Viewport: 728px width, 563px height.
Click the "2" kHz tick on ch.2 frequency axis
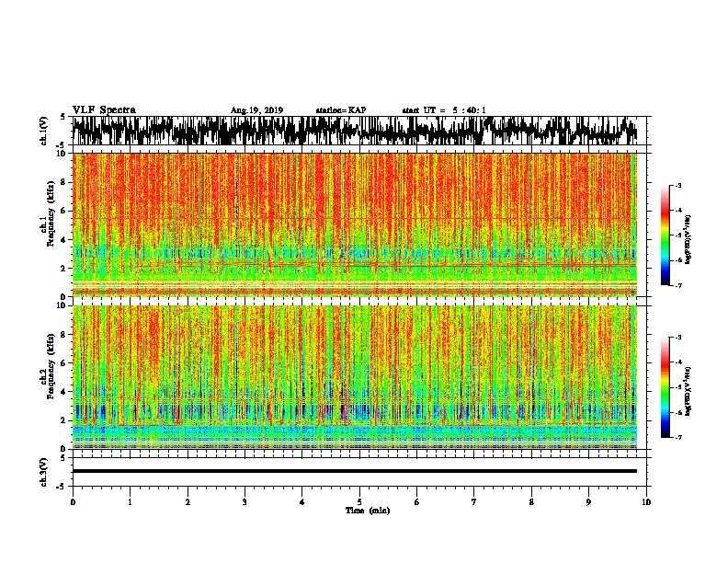tap(65, 420)
